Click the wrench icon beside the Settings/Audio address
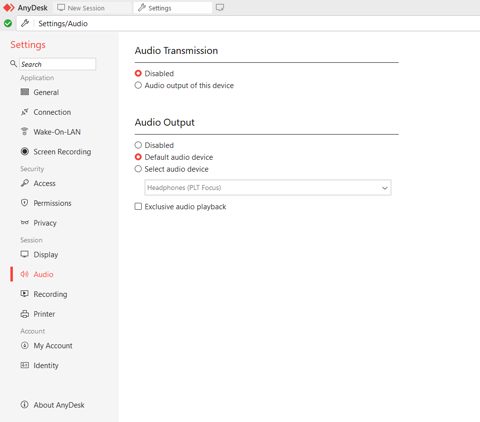This screenshot has width=480, height=422. point(25,23)
